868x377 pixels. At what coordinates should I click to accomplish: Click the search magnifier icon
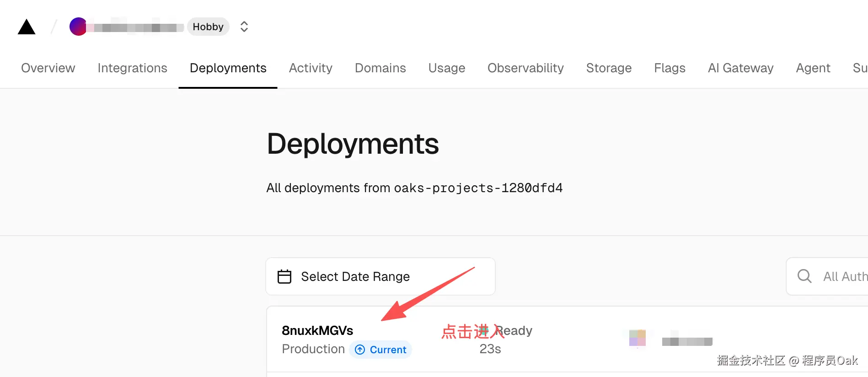point(804,276)
